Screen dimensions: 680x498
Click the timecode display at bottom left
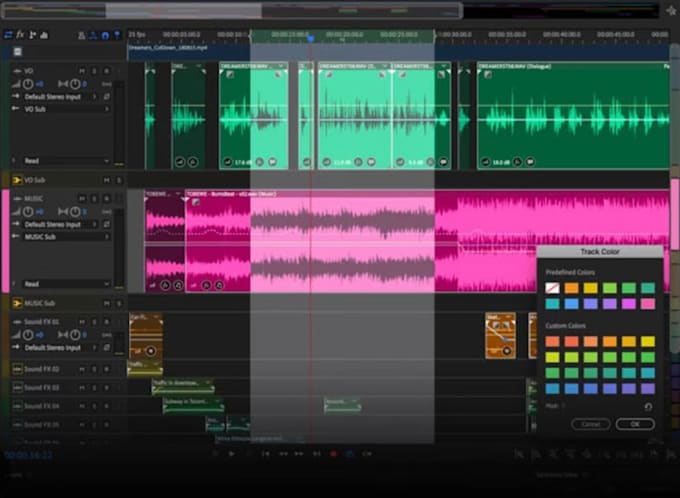29,455
